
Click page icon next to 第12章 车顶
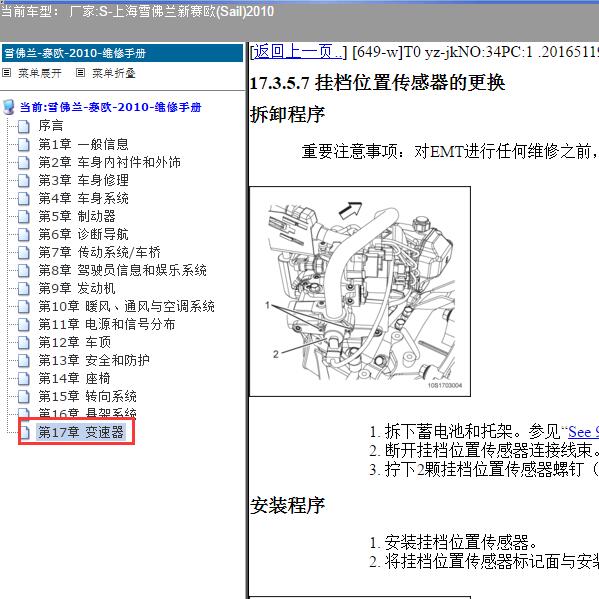click(x=24, y=342)
